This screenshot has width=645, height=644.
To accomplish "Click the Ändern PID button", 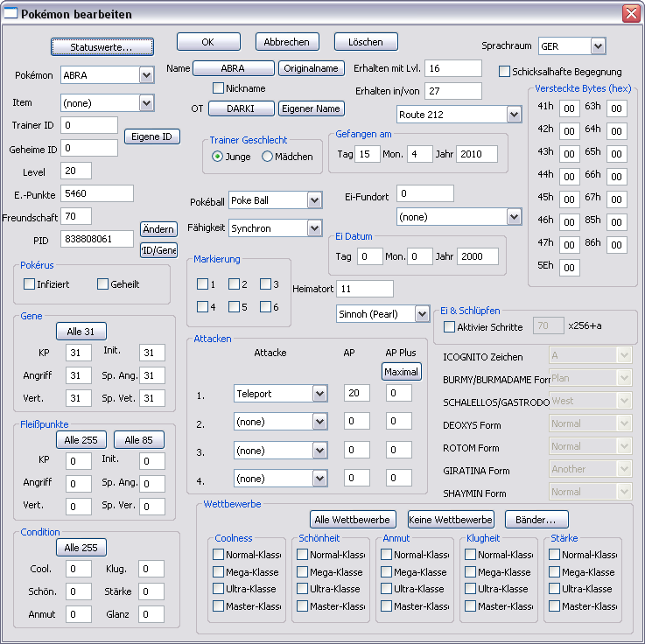I will (x=158, y=229).
